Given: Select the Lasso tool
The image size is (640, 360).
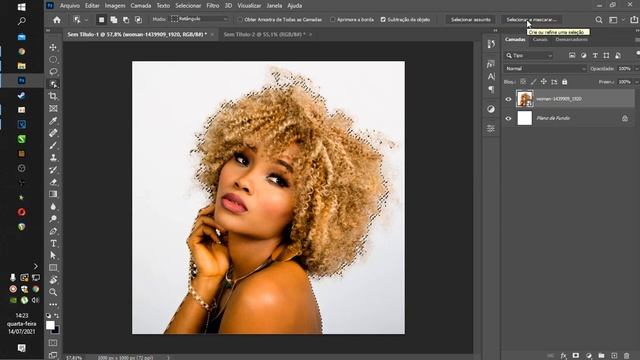Looking at the screenshot, I should click(x=53, y=72).
